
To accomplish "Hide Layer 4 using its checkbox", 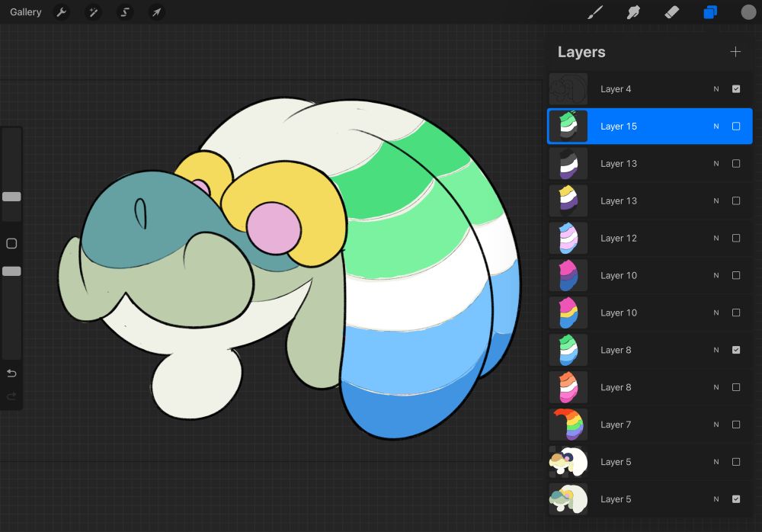I will [735, 89].
